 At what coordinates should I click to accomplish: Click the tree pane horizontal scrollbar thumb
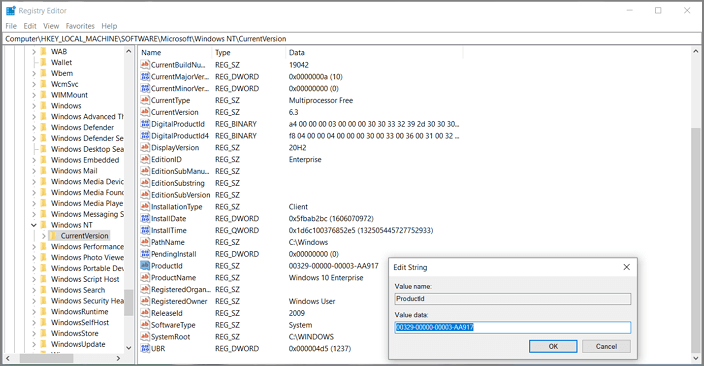(x=46, y=358)
